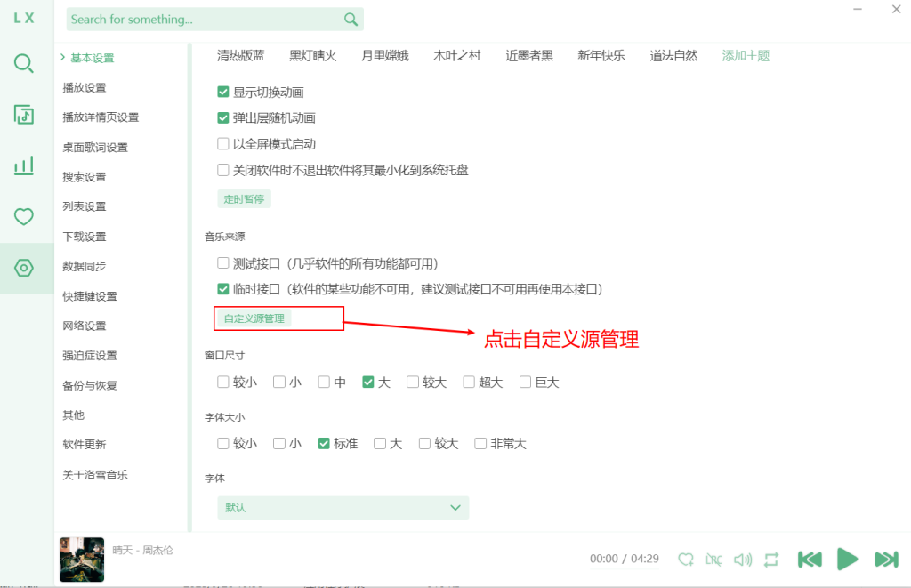The width and height of the screenshot is (911, 588).
Task: Click the 定时暂停 timed pause button
Action: [x=244, y=198]
